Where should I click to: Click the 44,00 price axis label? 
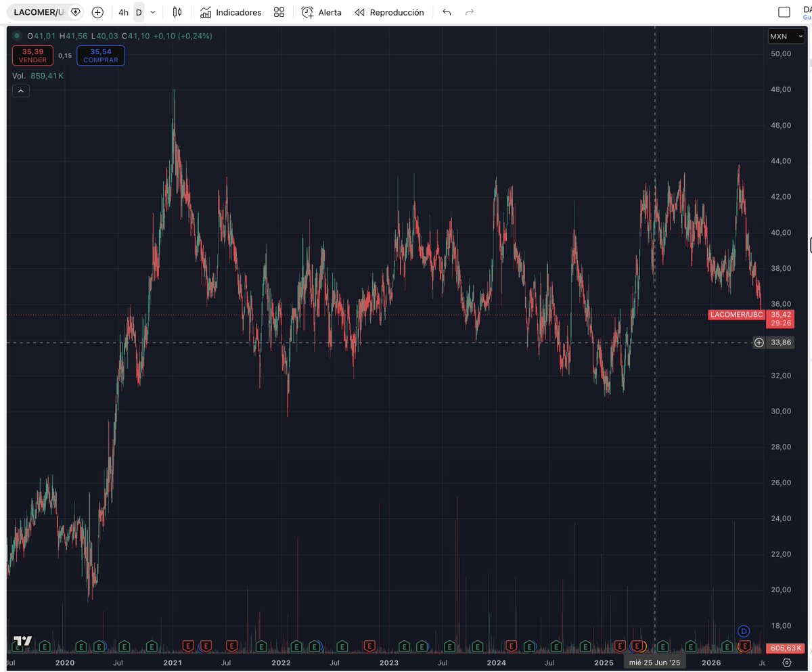click(x=781, y=161)
